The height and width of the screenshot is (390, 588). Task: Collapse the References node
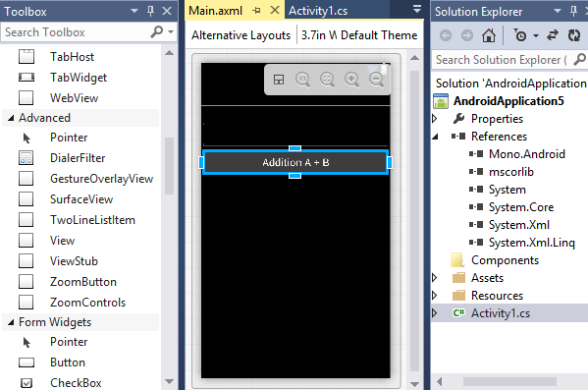[x=435, y=137]
